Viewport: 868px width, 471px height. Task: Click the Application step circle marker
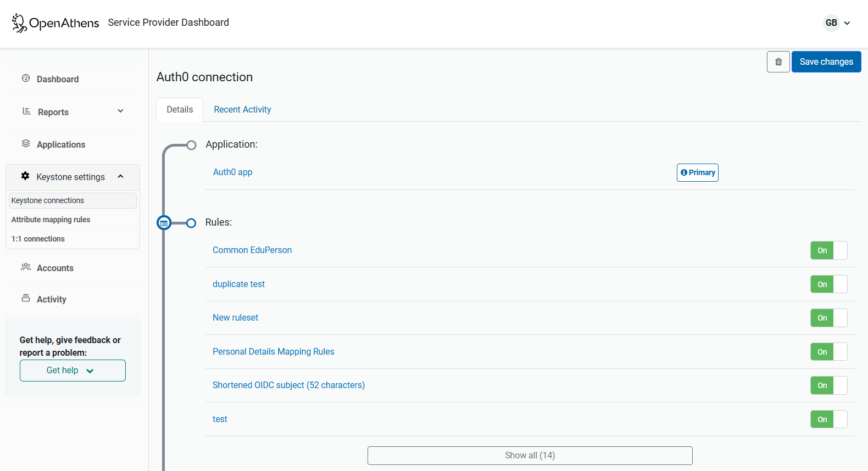pos(191,145)
